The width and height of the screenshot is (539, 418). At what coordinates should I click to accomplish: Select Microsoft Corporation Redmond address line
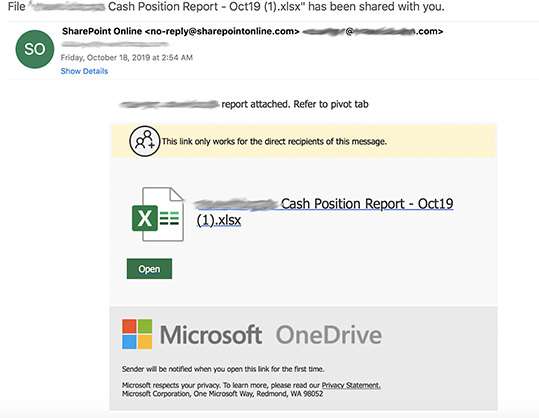[x=222, y=394]
